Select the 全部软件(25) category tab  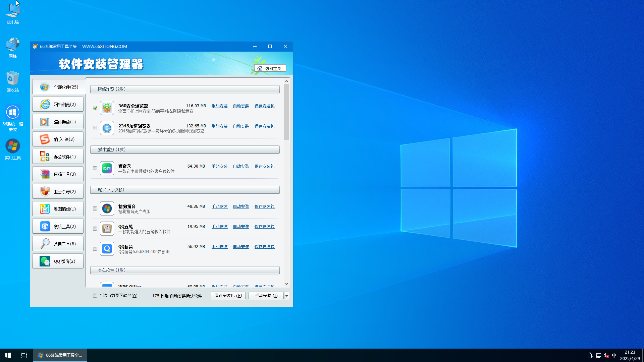[58, 87]
